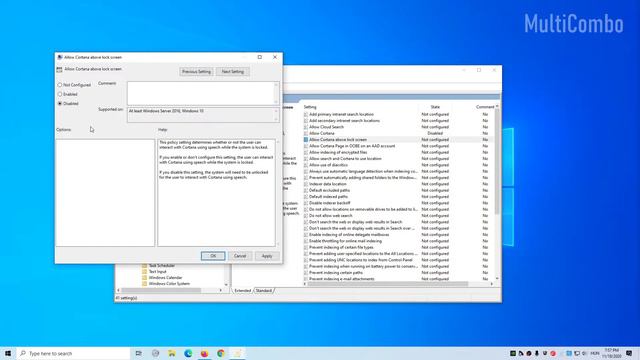Click policy icon of 'Allow Cloud Search'
The image size is (640, 360).
[x=306, y=127]
